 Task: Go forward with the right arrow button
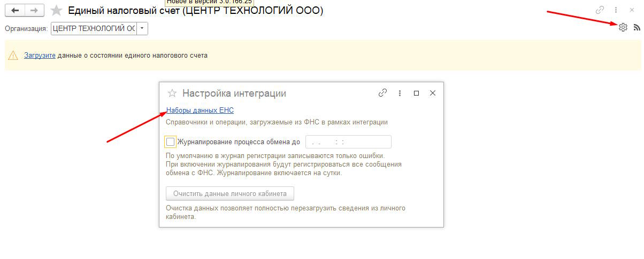pyautogui.click(x=34, y=10)
